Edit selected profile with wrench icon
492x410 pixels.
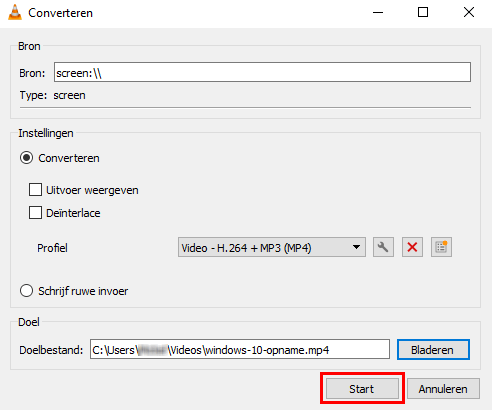click(383, 247)
